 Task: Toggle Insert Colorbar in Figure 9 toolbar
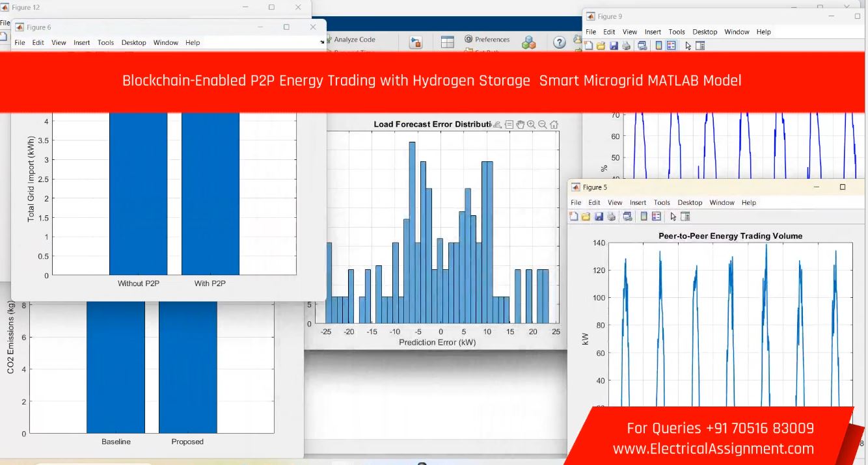click(659, 46)
